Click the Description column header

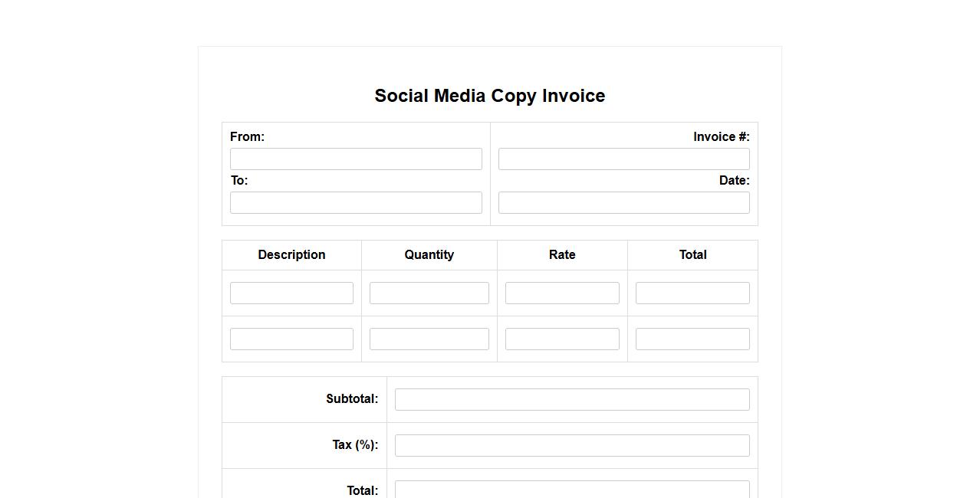click(291, 255)
